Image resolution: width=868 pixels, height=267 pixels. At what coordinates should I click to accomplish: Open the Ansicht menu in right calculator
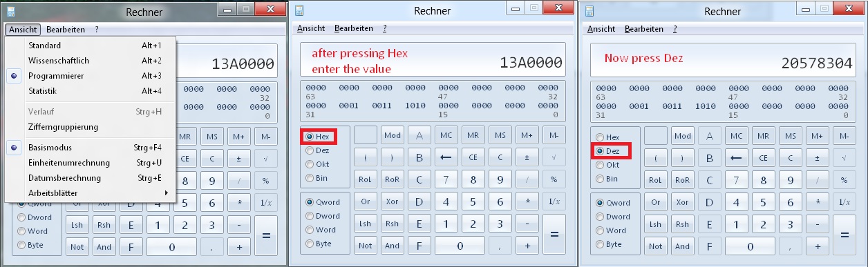tap(601, 29)
